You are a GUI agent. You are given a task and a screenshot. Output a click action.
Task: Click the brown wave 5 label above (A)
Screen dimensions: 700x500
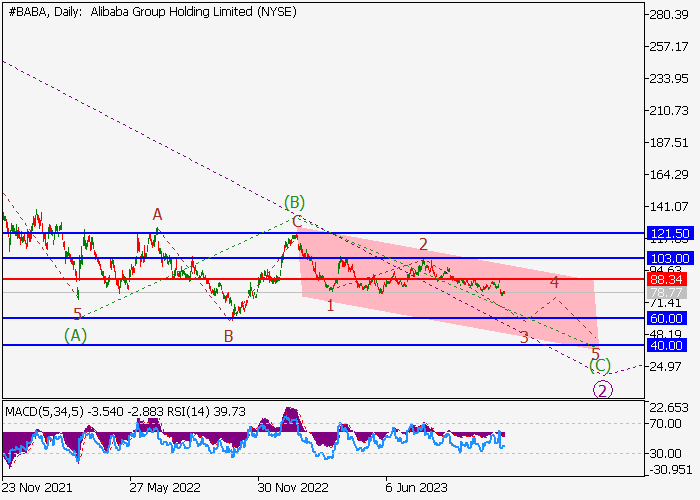coord(78,314)
